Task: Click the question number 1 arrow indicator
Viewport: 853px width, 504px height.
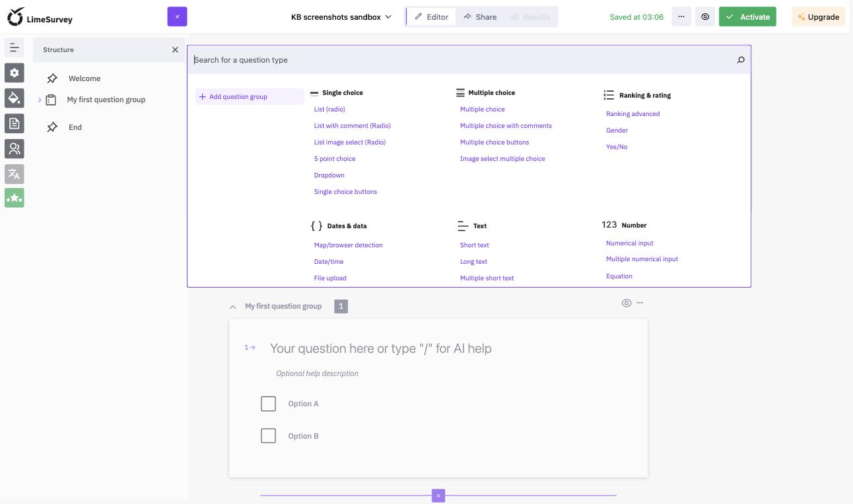Action: coord(250,348)
